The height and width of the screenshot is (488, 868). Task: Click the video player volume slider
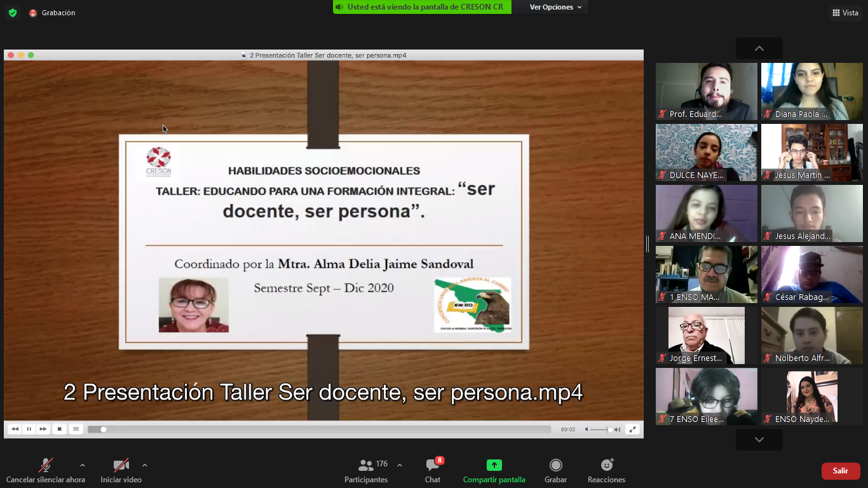coord(600,430)
